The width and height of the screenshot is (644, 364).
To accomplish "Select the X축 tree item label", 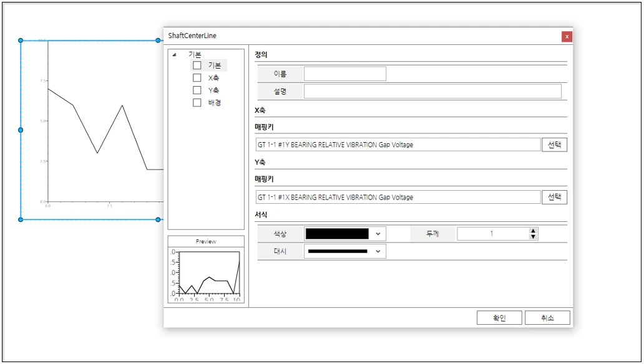I will [x=213, y=77].
